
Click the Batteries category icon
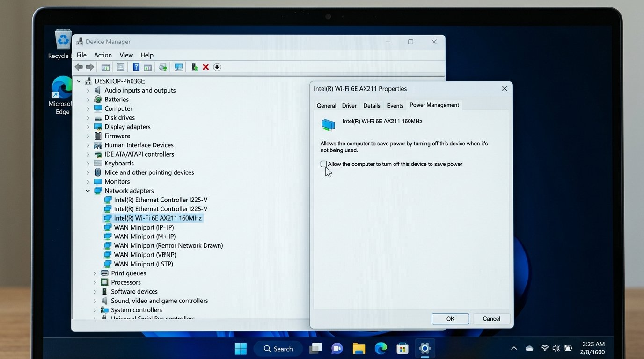click(98, 100)
